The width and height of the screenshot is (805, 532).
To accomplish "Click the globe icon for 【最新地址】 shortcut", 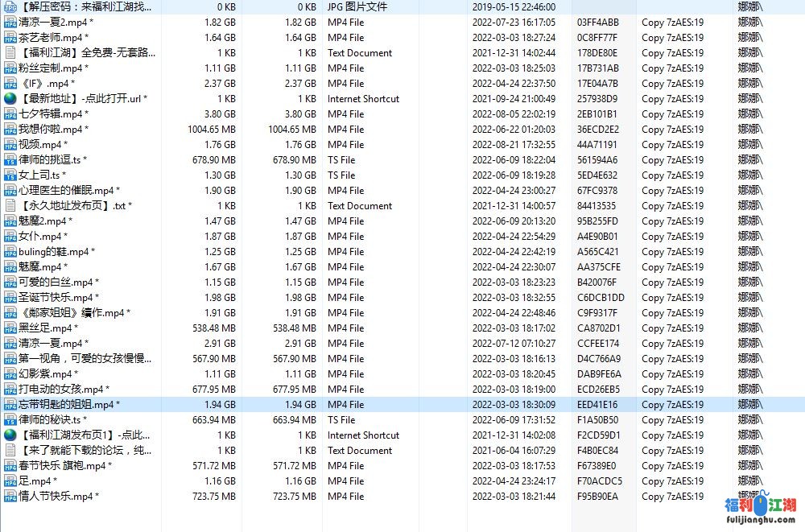I will (10, 99).
